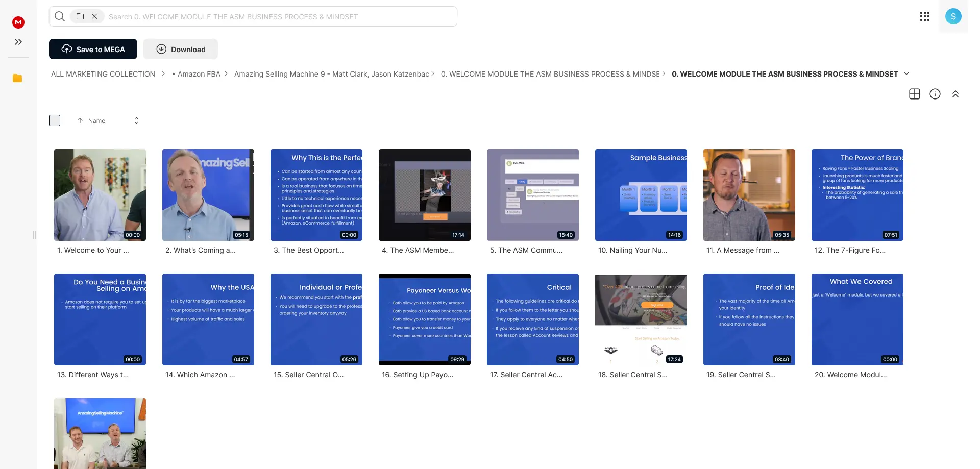Click file name '5. The ASM Commu...'
The height and width of the screenshot is (469, 980).
point(526,250)
